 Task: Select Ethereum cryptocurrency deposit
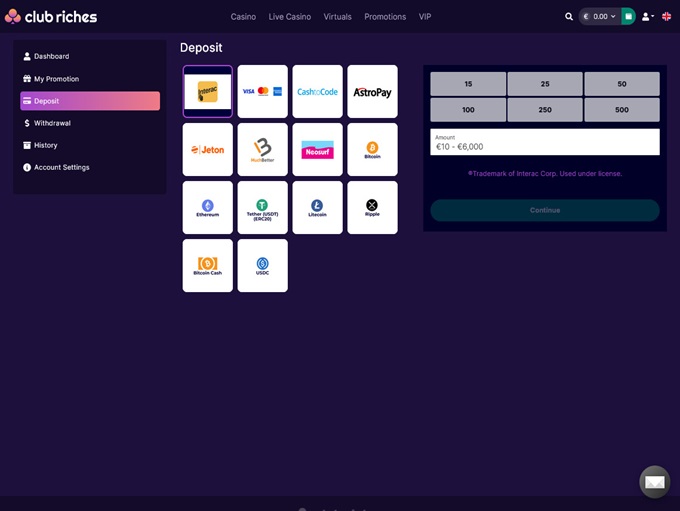coord(208,207)
